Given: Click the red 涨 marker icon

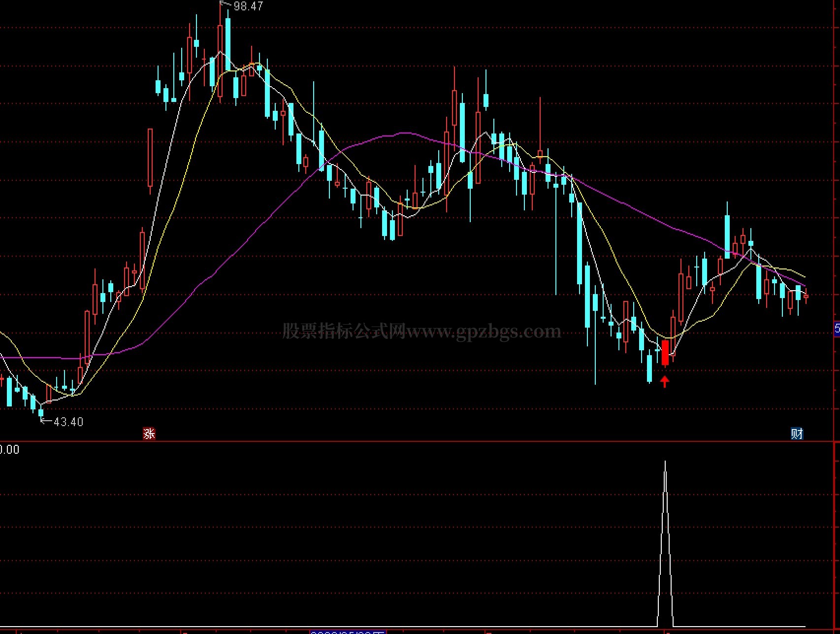Looking at the screenshot, I should [x=149, y=434].
